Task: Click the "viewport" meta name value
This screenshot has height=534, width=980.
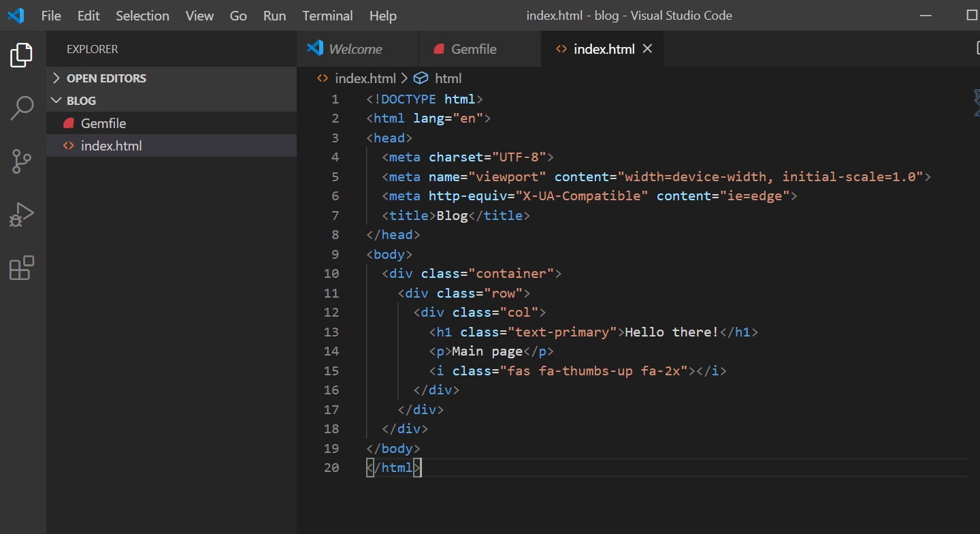Action: click(x=507, y=177)
